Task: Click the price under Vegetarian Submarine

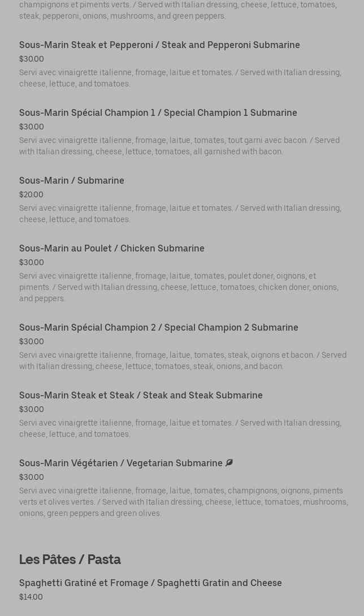Action: [31, 478]
